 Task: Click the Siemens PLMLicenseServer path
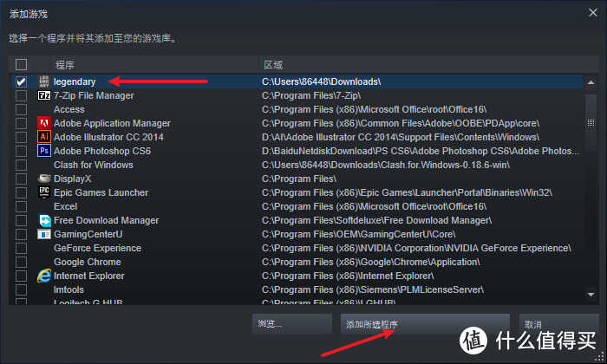tap(373, 289)
